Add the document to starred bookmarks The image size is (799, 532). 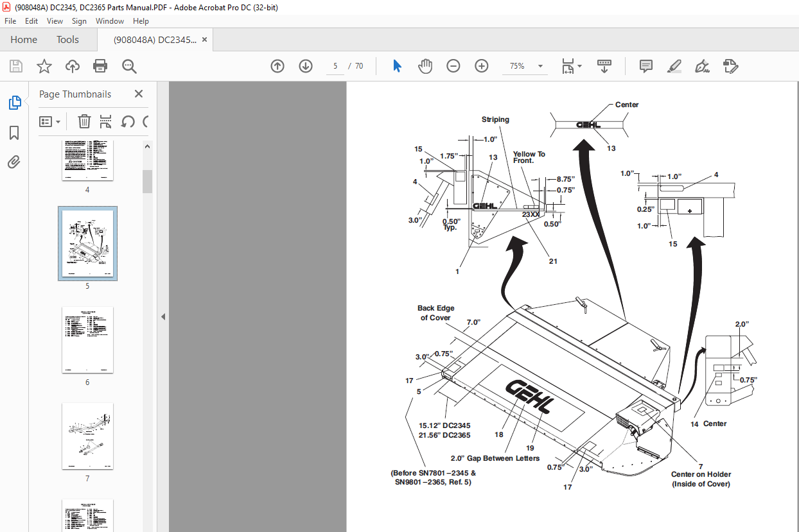pos(44,66)
